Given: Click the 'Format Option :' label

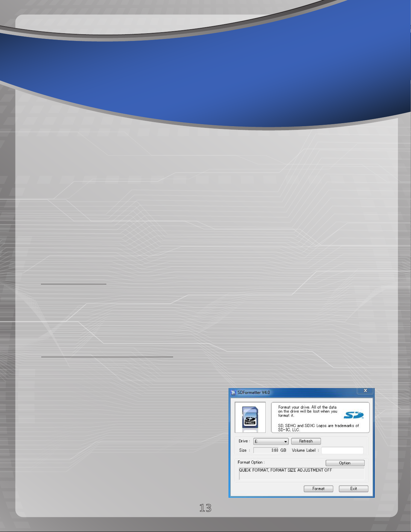Looking at the screenshot, I should pyautogui.click(x=251, y=462).
